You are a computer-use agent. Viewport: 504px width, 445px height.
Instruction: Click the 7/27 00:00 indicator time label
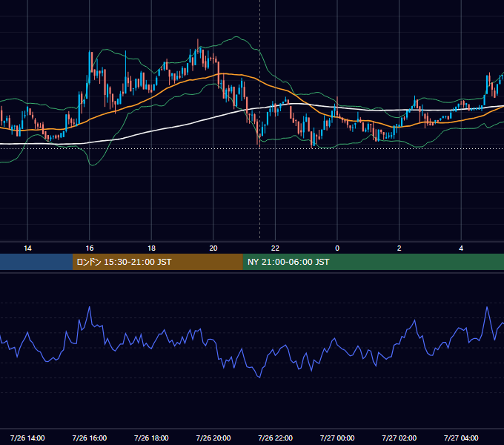(x=337, y=438)
